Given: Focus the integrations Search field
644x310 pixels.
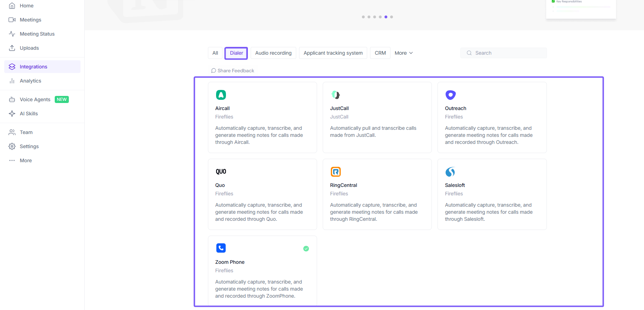Looking at the screenshot, I should [503, 53].
